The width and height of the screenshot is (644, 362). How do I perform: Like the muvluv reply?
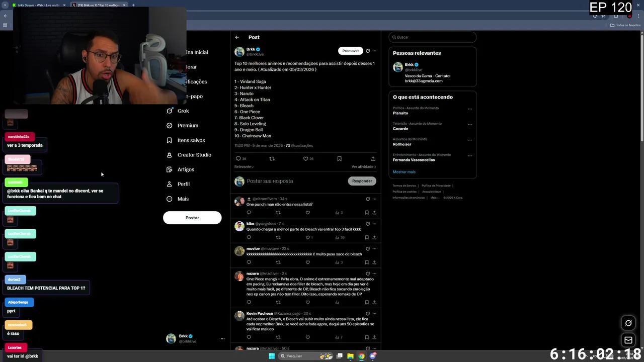click(x=308, y=262)
